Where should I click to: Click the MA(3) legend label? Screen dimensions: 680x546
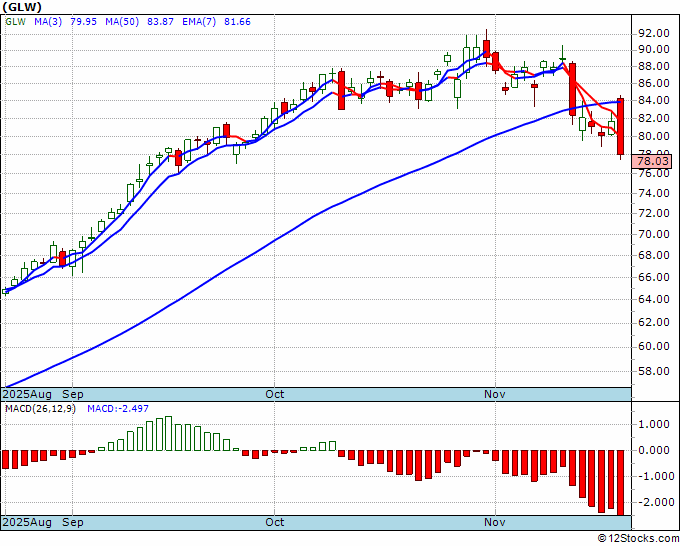point(48,22)
